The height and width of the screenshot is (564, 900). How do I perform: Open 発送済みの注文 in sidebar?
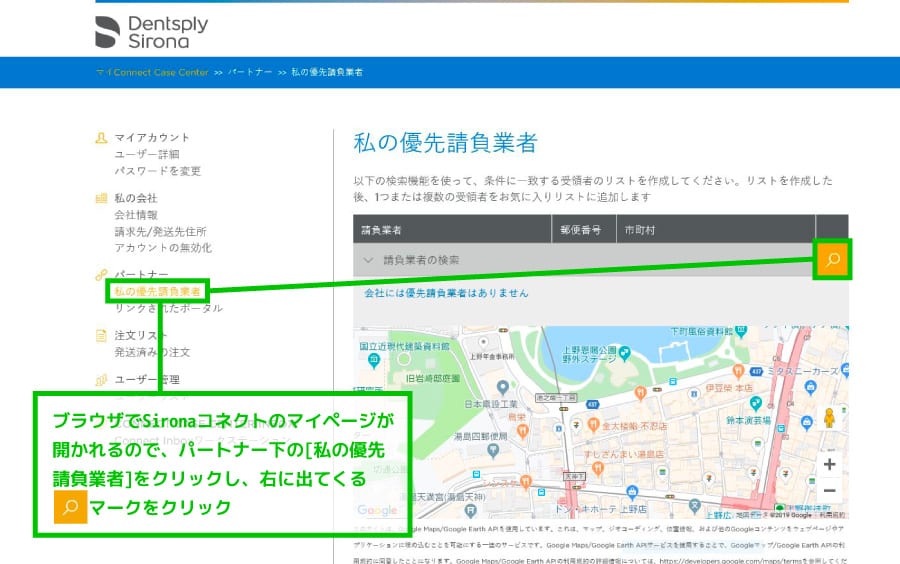coord(152,352)
